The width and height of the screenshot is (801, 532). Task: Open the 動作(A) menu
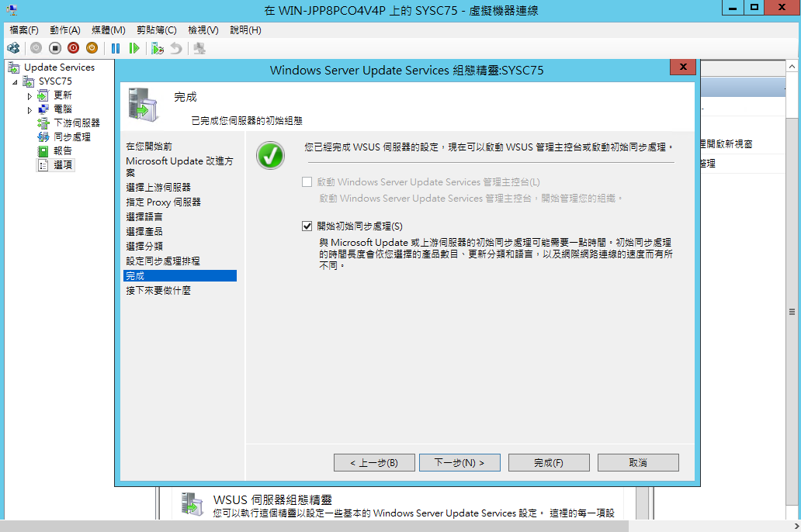click(x=65, y=30)
